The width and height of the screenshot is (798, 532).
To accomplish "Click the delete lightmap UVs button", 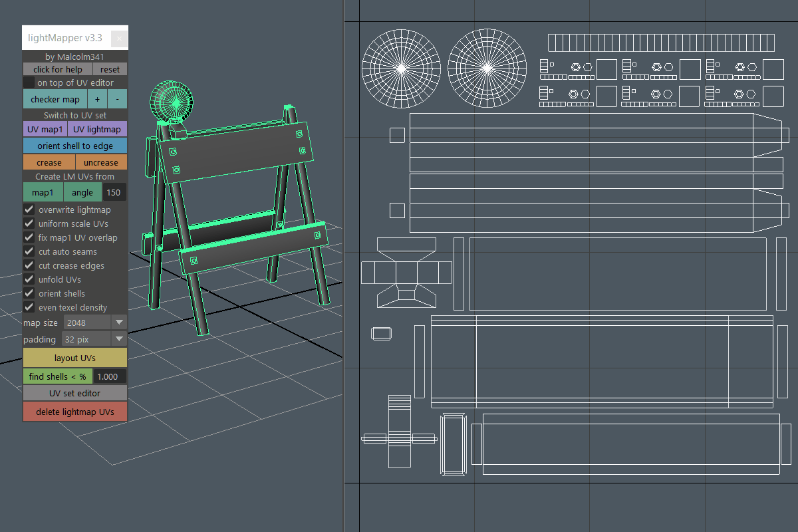I will tap(75, 412).
